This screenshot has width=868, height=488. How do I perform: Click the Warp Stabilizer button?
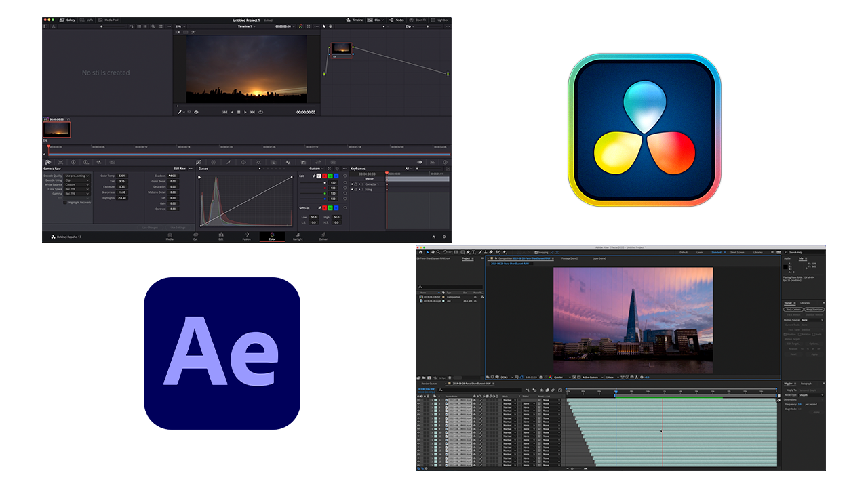click(814, 309)
